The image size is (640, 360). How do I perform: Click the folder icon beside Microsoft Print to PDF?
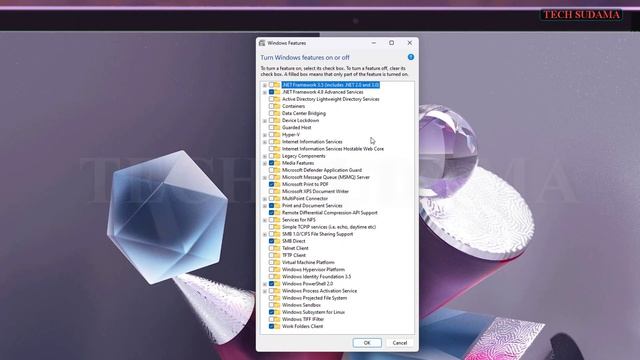[x=277, y=184]
